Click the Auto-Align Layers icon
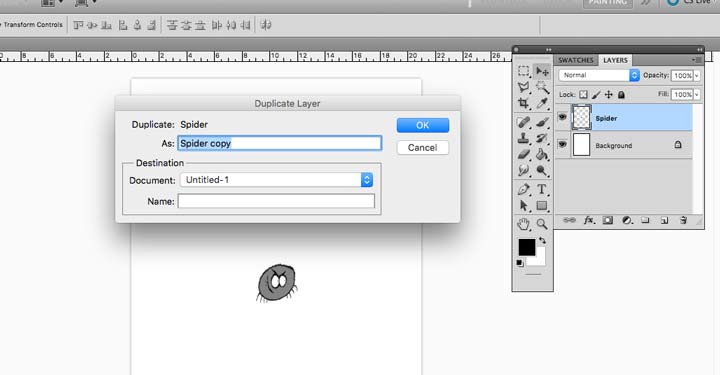Image resolution: width=720 pixels, height=375 pixels. pyautogui.click(x=265, y=25)
